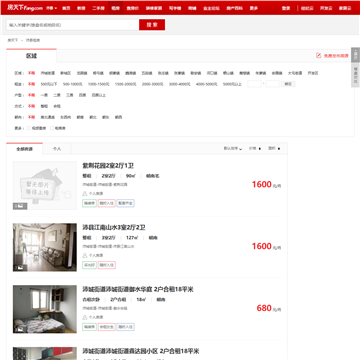Filter rent by 2000-3000元
Viewport: 360px width, 360px height.
pos(153,84)
